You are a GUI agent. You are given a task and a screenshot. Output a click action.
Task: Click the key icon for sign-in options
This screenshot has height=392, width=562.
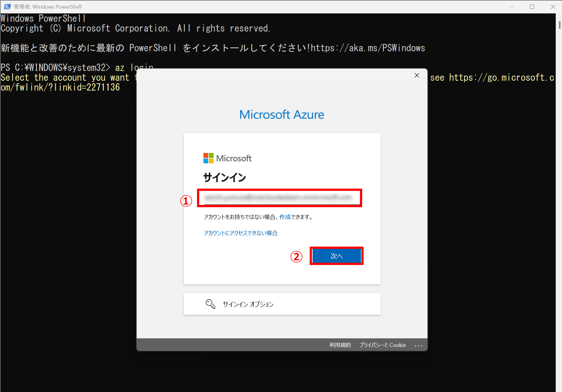(210, 304)
